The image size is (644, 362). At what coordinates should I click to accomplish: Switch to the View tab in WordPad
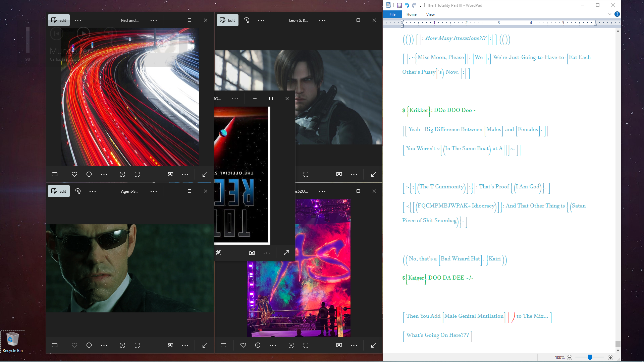pyautogui.click(x=430, y=14)
